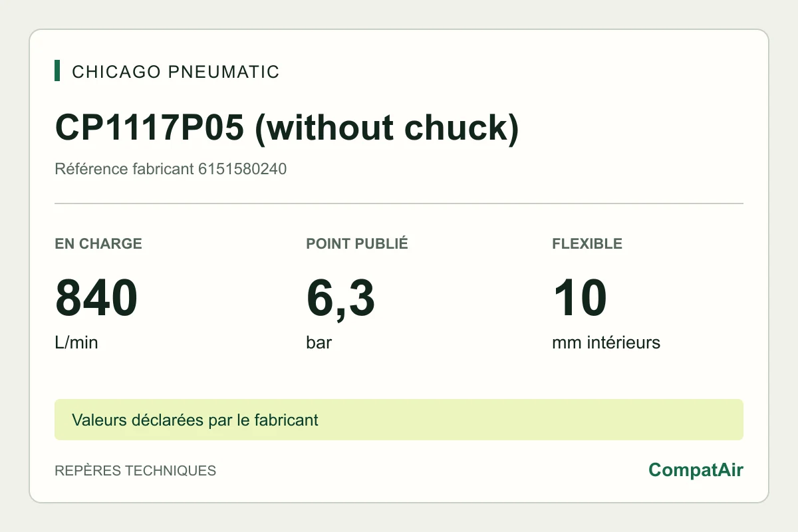The height and width of the screenshot is (532, 798).
Task: Click the POINT PUBLIÉ heading
Action: [x=357, y=243]
